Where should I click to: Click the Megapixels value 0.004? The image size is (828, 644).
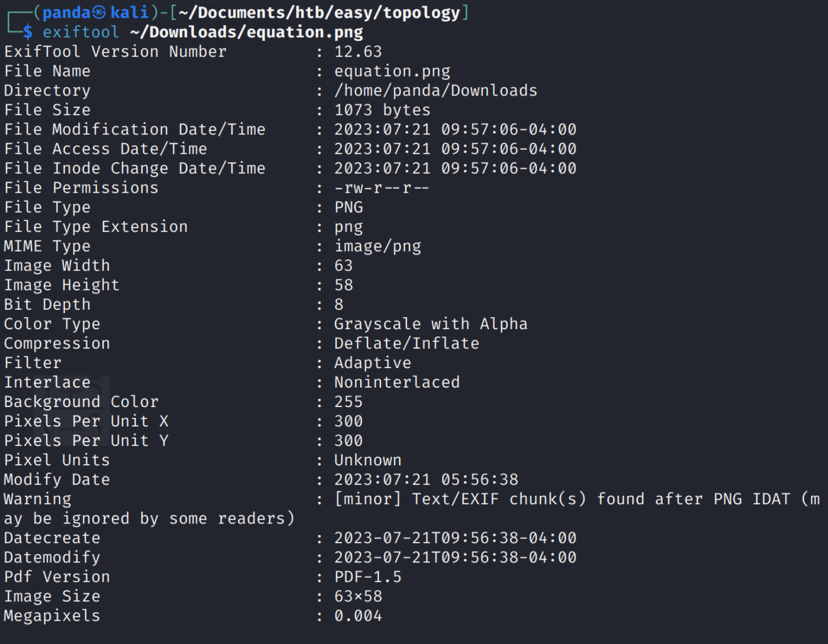click(358, 616)
